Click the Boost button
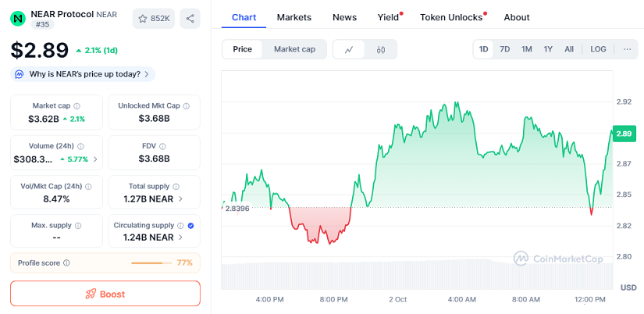This screenshot has height=314, width=644. click(105, 294)
